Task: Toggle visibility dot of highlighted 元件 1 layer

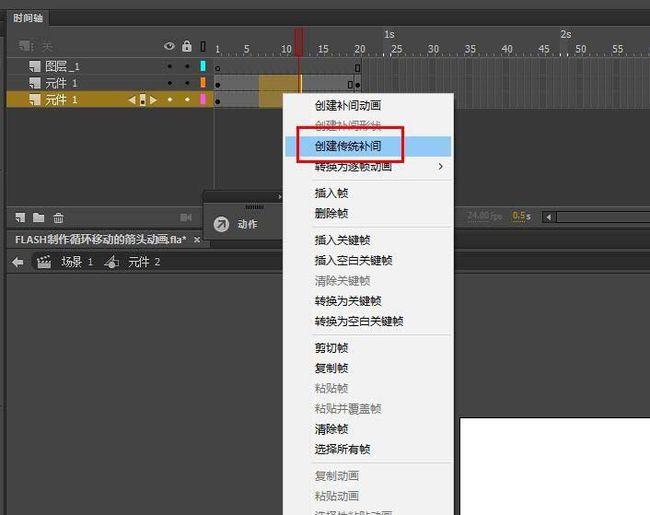Action: [170, 100]
